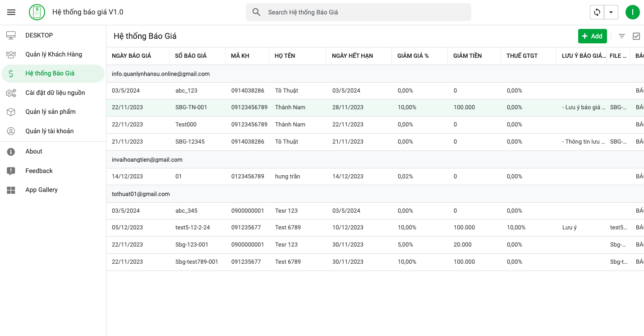Open the green user account avatar
This screenshot has height=336, width=644.
[633, 12]
